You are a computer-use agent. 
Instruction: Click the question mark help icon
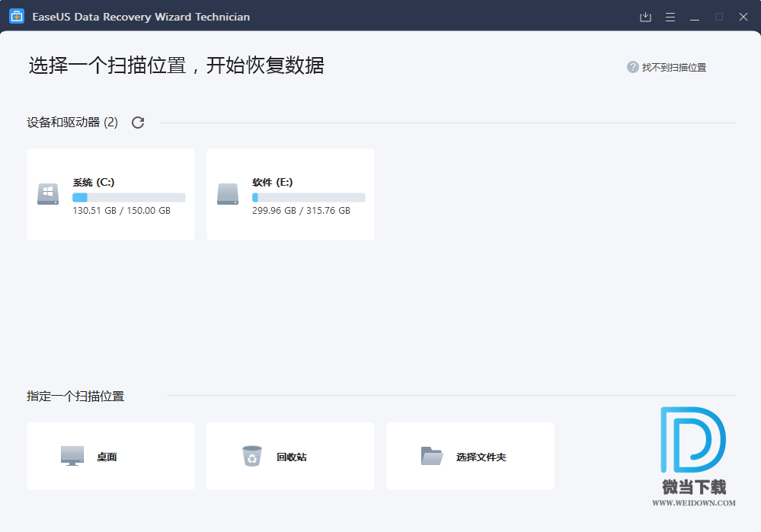click(x=632, y=67)
